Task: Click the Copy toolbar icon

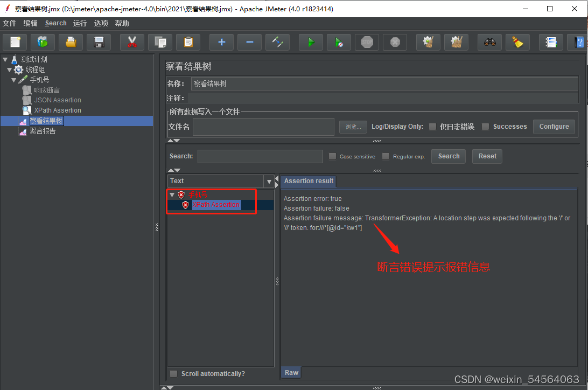Action: point(160,42)
